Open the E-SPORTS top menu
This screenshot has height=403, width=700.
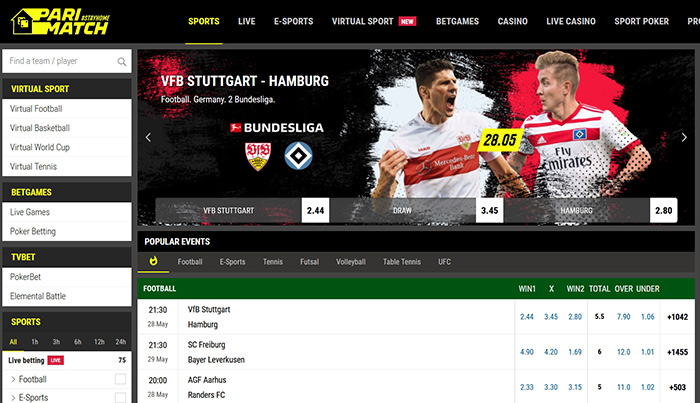pyautogui.click(x=293, y=21)
